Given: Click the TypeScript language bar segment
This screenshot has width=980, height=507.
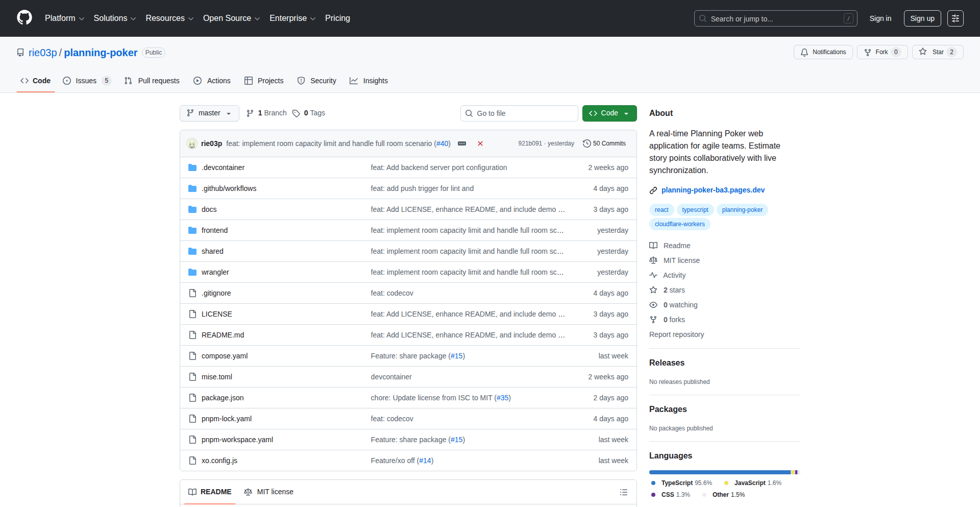Looking at the screenshot, I should pos(719,472).
